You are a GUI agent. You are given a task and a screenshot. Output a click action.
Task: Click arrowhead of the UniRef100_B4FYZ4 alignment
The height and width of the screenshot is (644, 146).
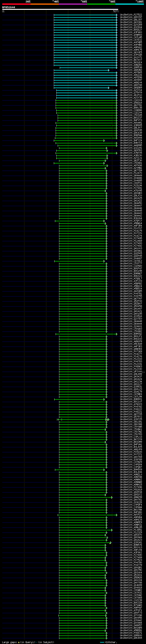tap(104, 140)
